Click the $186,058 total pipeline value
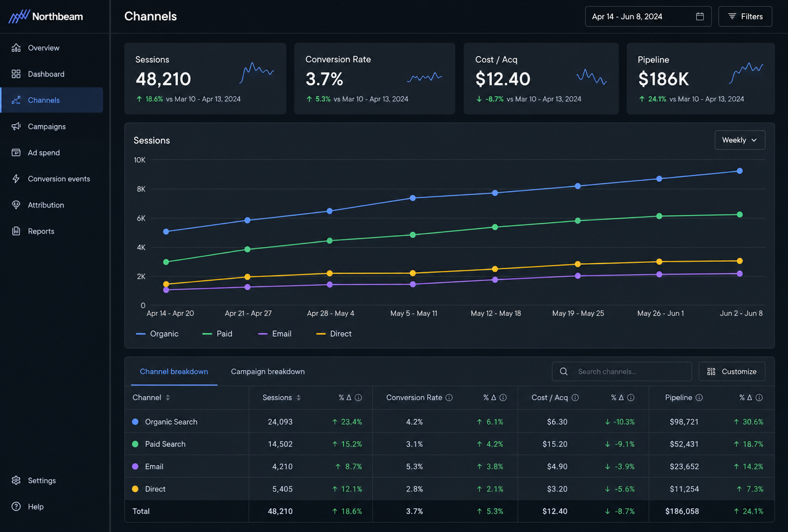 [x=681, y=511]
